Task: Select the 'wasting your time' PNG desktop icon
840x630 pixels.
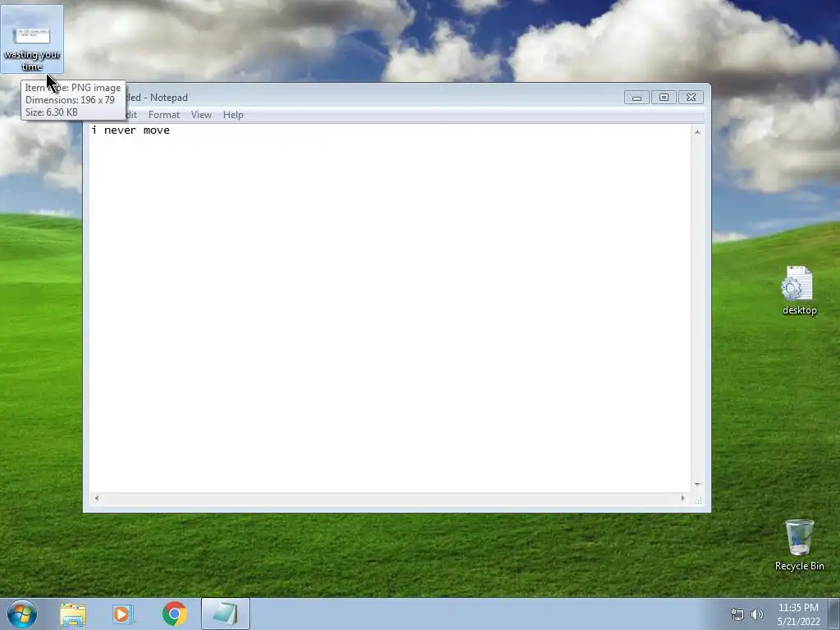Action: (x=32, y=39)
